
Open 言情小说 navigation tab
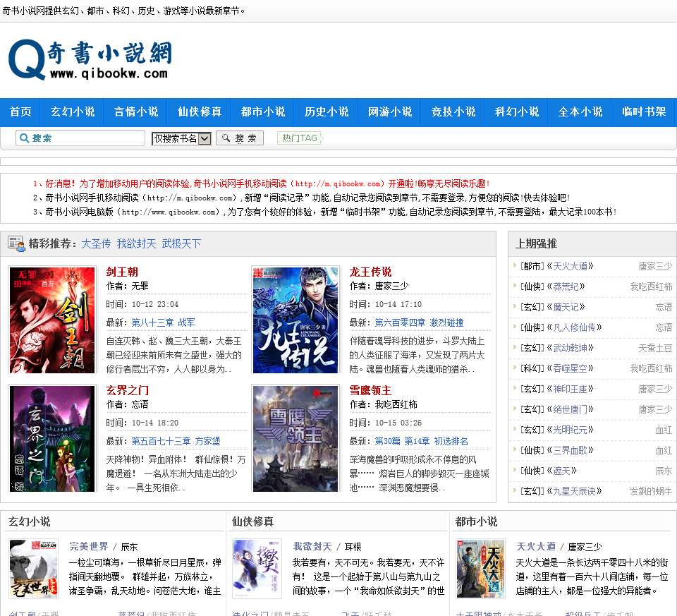[136, 112]
